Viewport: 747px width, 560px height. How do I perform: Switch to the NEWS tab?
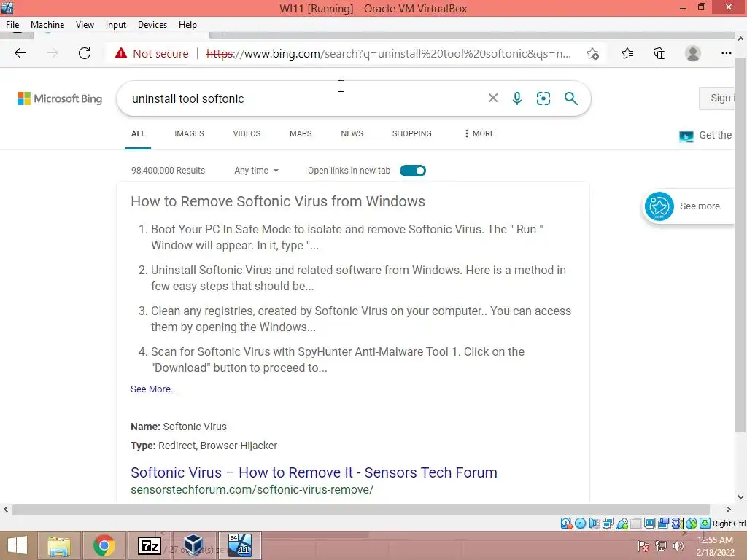(352, 134)
